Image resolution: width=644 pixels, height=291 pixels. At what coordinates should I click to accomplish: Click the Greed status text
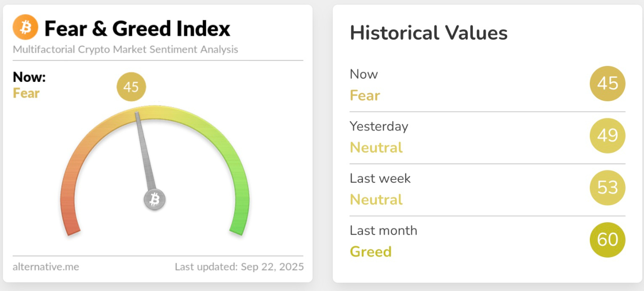(x=371, y=251)
